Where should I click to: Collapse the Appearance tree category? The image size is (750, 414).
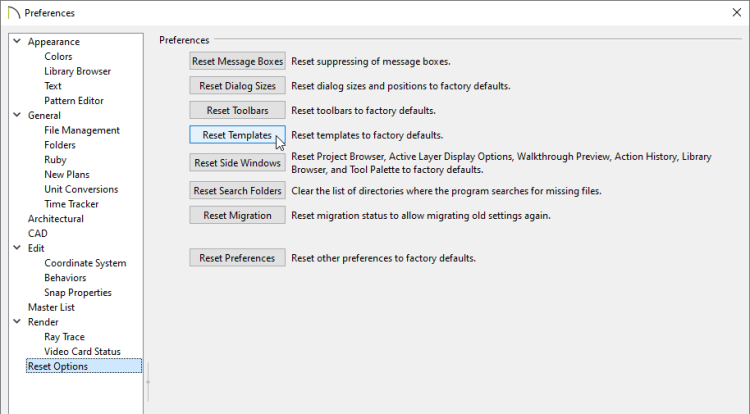click(17, 41)
